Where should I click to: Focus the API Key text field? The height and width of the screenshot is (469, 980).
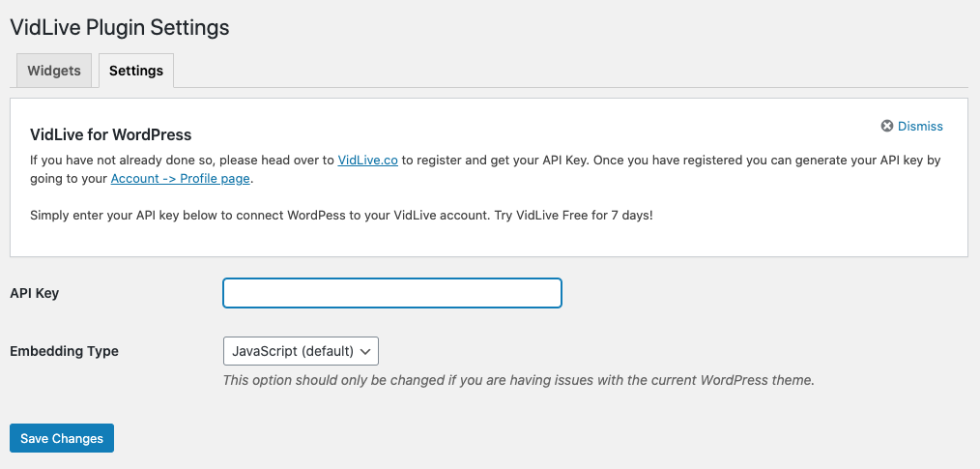392,293
